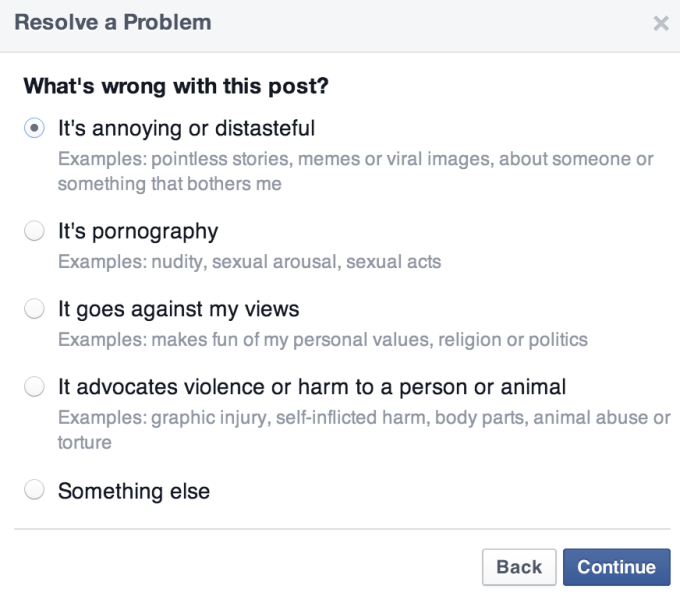The height and width of the screenshot is (603, 680).
Task: Go back with the Back button
Action: click(x=519, y=567)
